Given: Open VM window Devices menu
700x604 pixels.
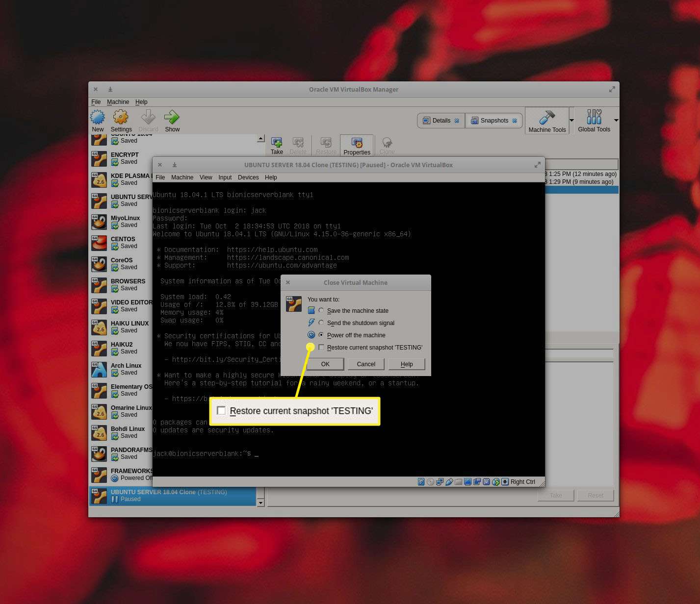Looking at the screenshot, I should (248, 177).
